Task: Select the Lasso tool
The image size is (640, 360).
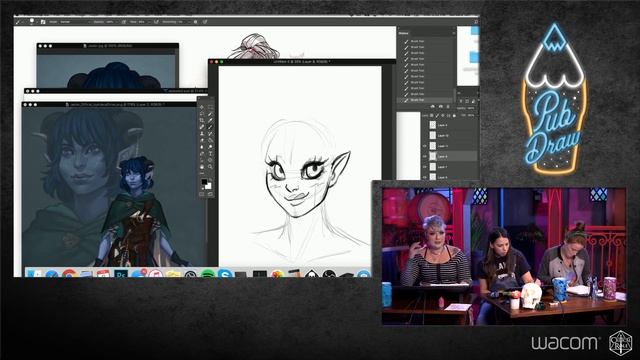Action: coord(202,114)
